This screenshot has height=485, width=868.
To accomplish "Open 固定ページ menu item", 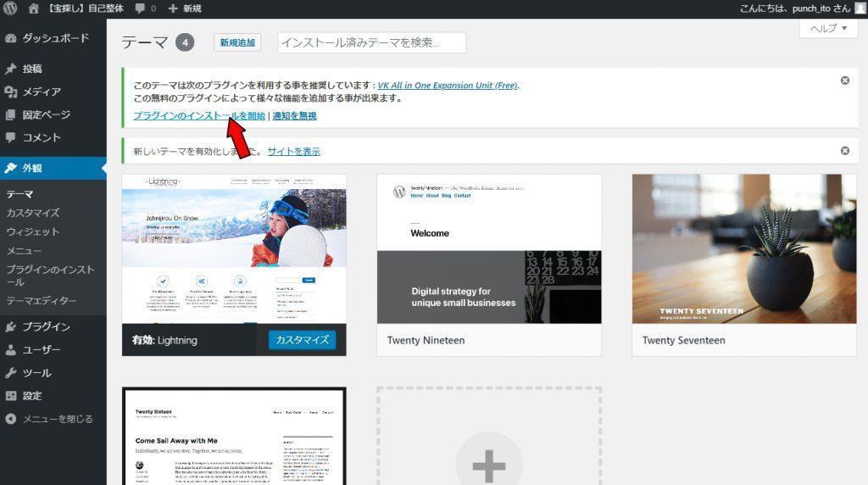I will coord(53,114).
